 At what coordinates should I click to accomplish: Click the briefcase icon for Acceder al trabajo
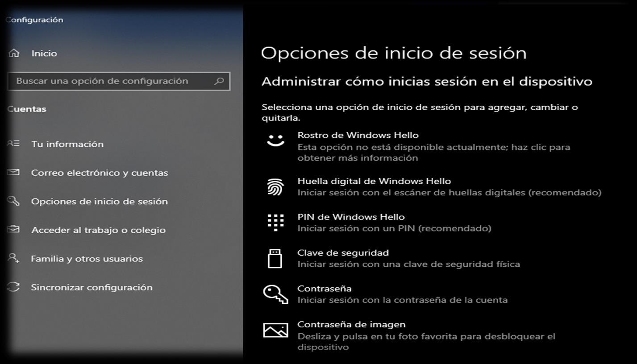pyautogui.click(x=13, y=229)
